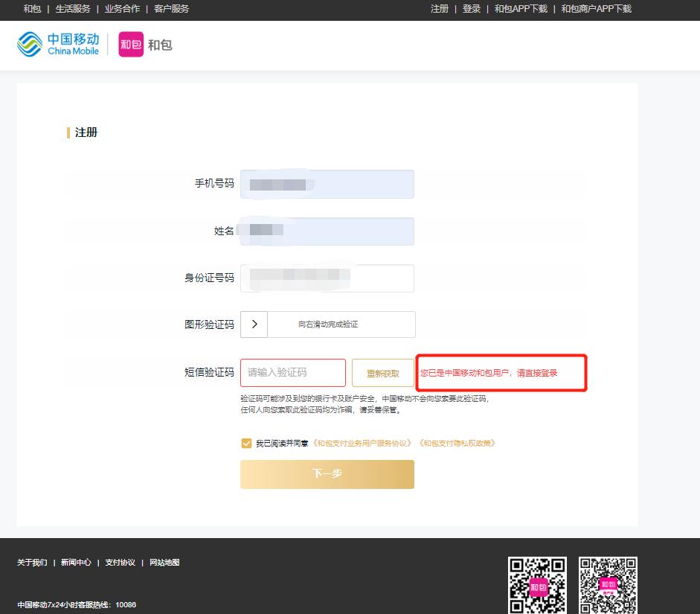Open 支付协议 in the footer
Image resolution: width=700 pixels, height=614 pixels.
(120, 563)
